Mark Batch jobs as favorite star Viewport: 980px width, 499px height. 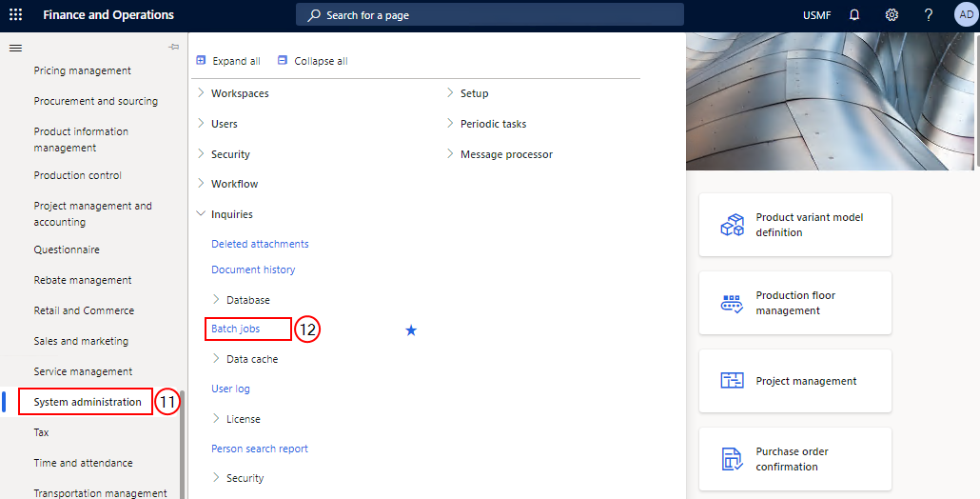411,330
